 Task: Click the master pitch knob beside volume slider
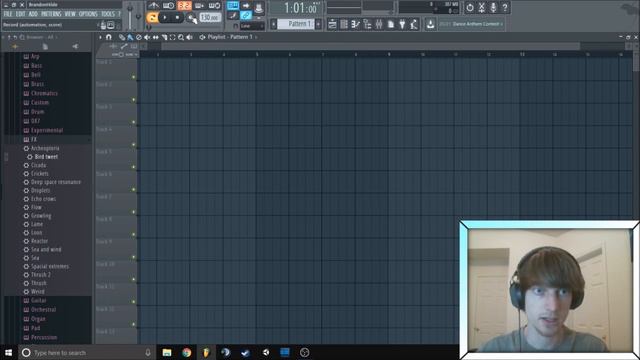click(x=138, y=17)
